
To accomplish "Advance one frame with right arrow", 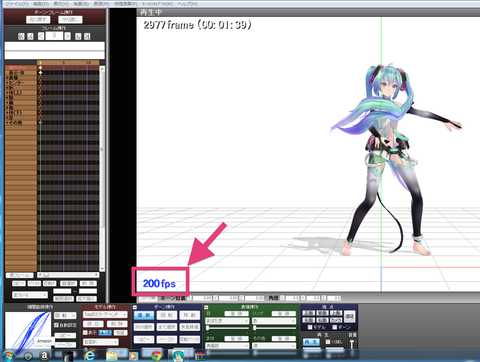I will click(x=68, y=36).
